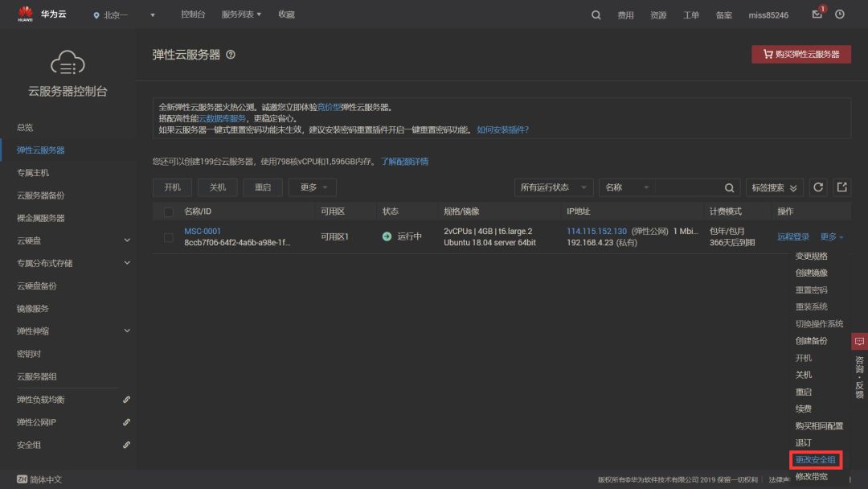Viewport: 868px width, 489px height.
Task: Click the link icon next to 弹性公网IP
Action: click(x=127, y=422)
